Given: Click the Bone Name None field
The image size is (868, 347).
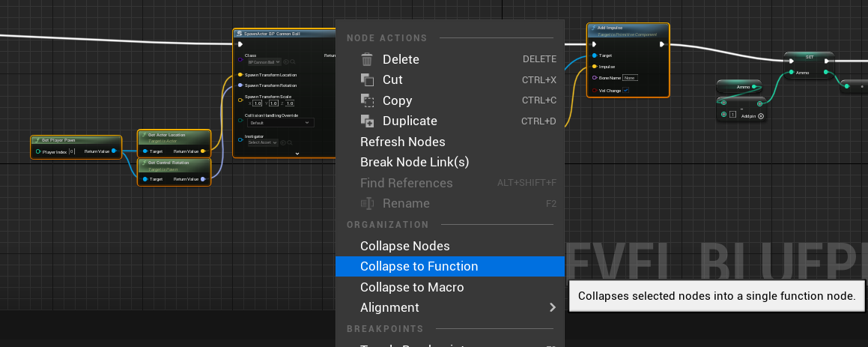Looking at the screenshot, I should coord(630,78).
